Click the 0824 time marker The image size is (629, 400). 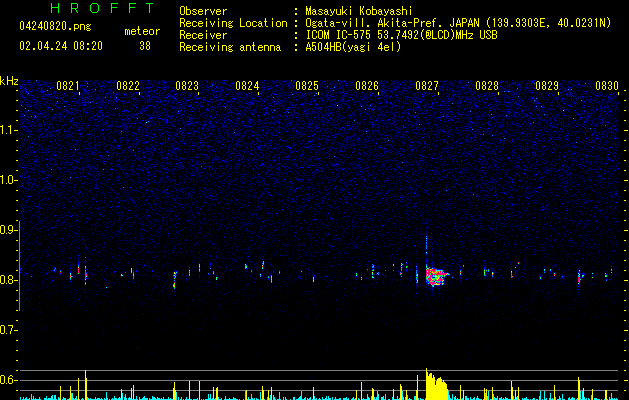[247, 86]
